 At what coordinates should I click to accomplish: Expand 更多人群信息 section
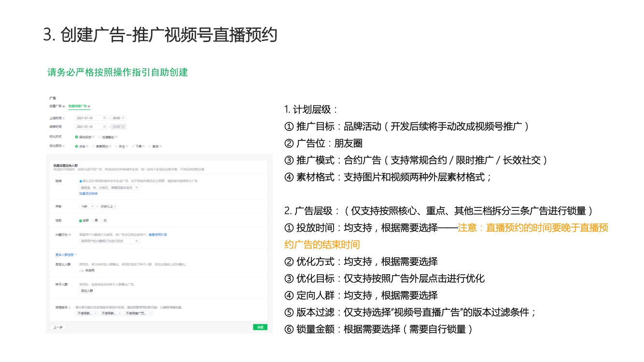click(66, 254)
